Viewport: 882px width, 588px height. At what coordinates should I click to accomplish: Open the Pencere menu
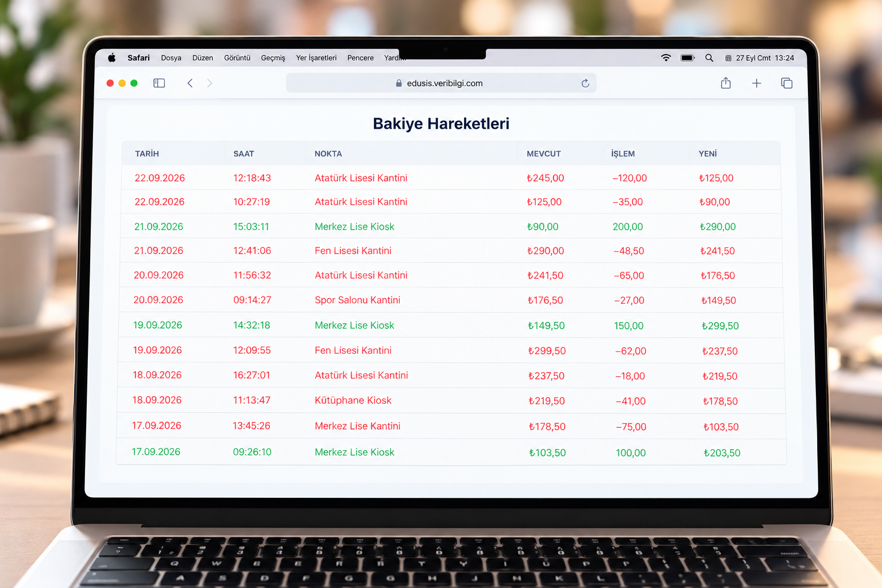(x=361, y=58)
